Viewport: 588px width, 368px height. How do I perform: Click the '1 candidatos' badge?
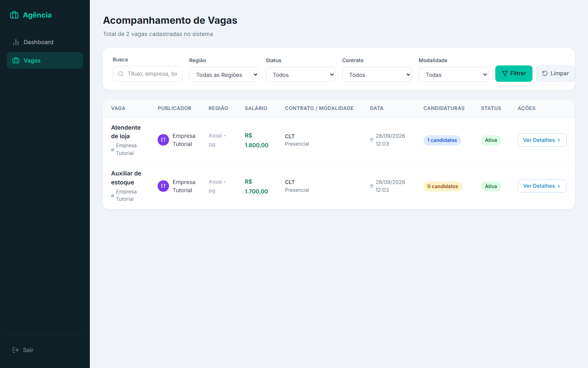[442, 140]
